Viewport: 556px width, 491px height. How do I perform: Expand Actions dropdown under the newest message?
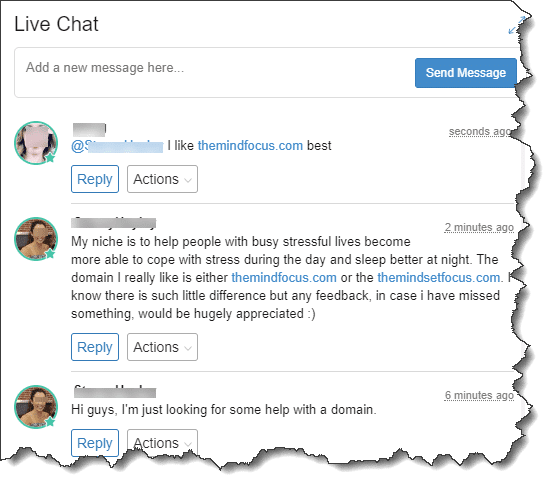162,179
